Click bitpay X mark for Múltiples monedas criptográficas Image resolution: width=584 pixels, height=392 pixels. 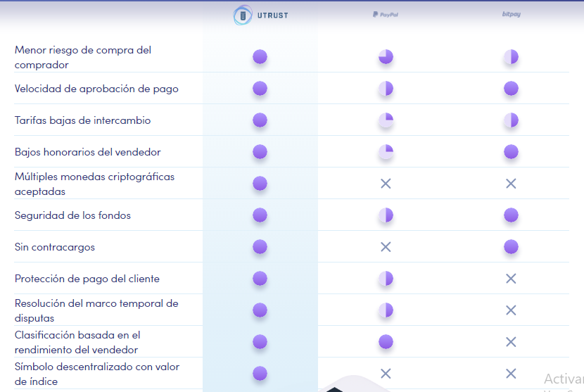coord(511,183)
